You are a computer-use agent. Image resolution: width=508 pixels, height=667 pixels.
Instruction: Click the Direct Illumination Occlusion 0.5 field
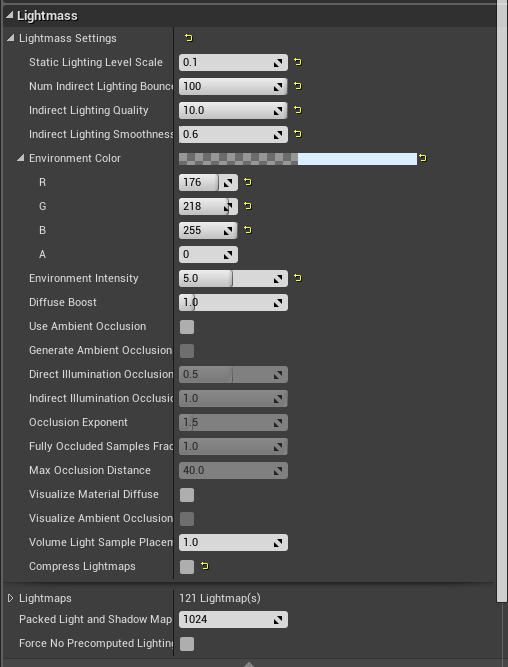[x=233, y=374]
